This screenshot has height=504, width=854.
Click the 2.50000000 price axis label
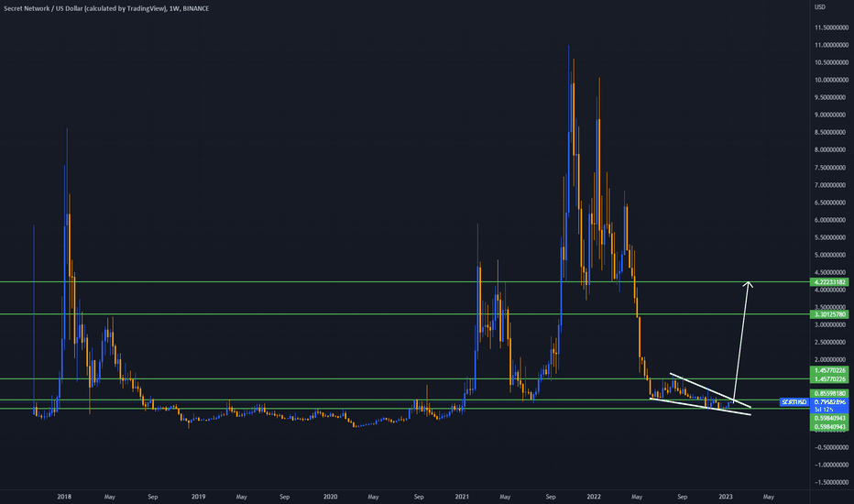831,342
